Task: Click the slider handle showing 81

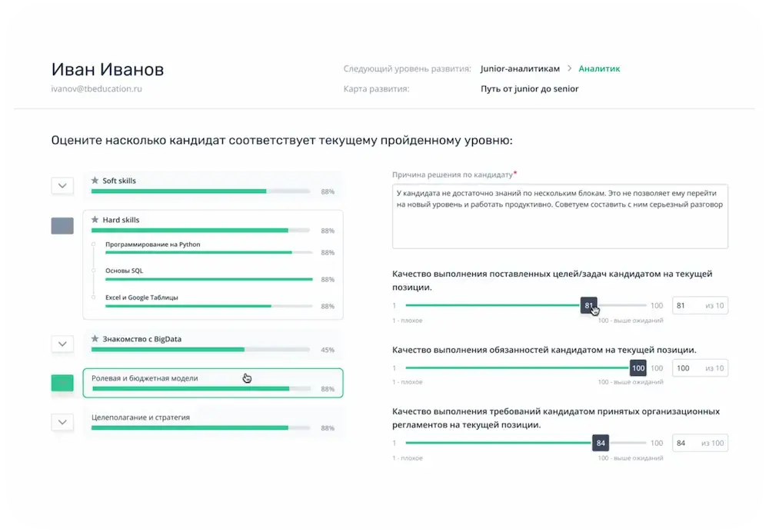Action: (x=588, y=305)
